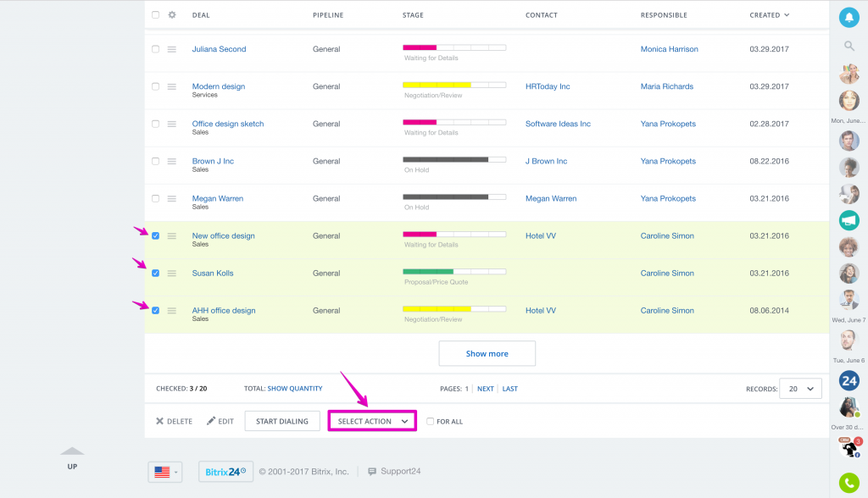Go to the Next page
Viewport: 868px width, 498px height.
pyautogui.click(x=486, y=389)
